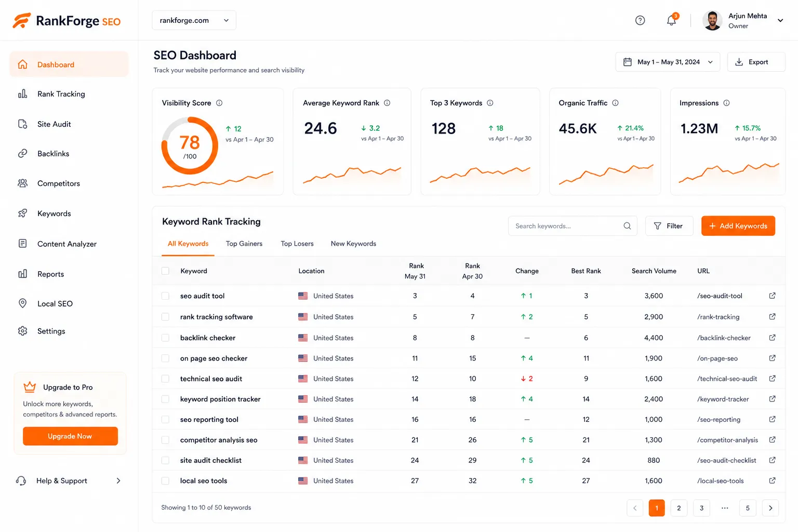Open external link for /keyword-tracker
Viewport: 798px width, 532px height.
tap(772, 399)
